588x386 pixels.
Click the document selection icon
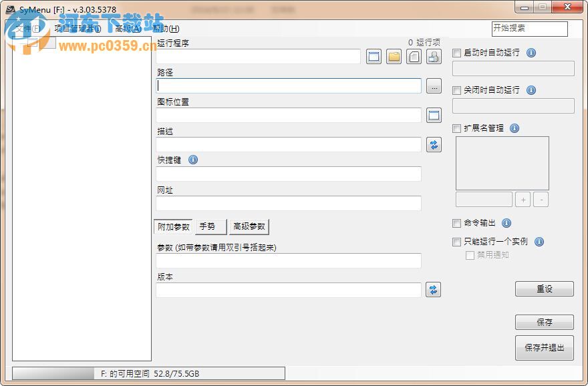click(414, 56)
